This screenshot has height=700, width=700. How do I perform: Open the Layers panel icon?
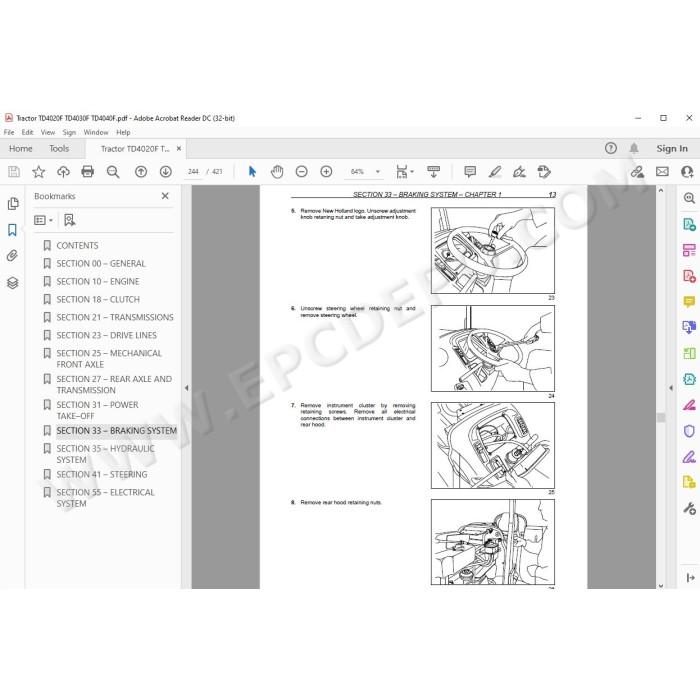tap(12, 283)
